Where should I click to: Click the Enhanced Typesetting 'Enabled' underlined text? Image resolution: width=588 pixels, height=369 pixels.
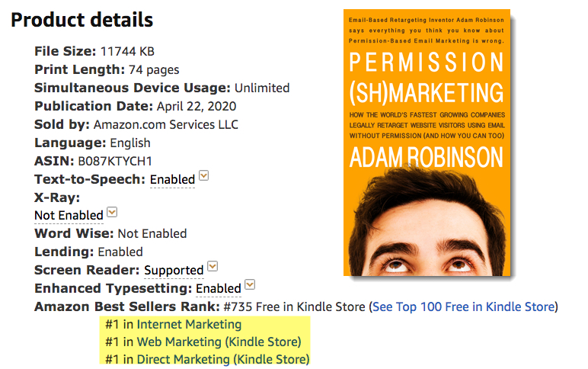[x=219, y=289]
